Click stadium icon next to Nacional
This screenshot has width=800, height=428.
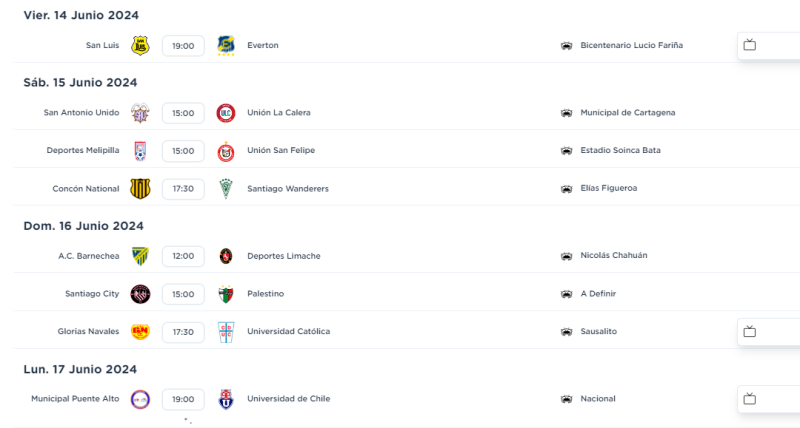click(x=566, y=400)
